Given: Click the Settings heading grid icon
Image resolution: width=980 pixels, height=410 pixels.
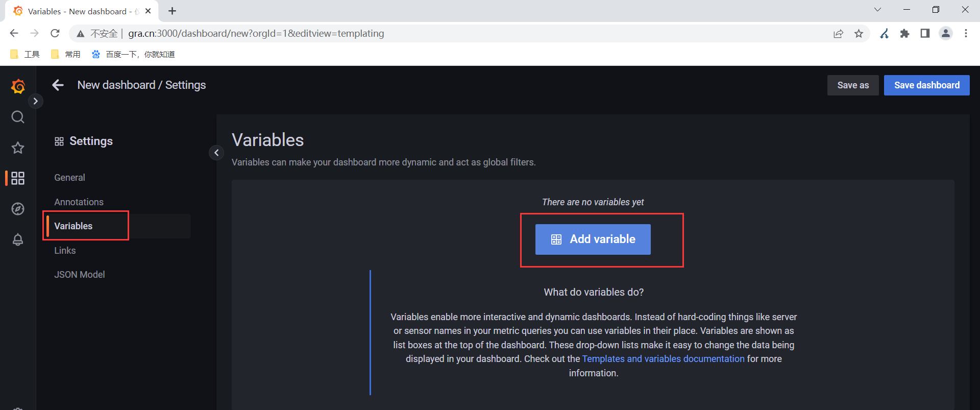Looking at the screenshot, I should click(x=59, y=141).
